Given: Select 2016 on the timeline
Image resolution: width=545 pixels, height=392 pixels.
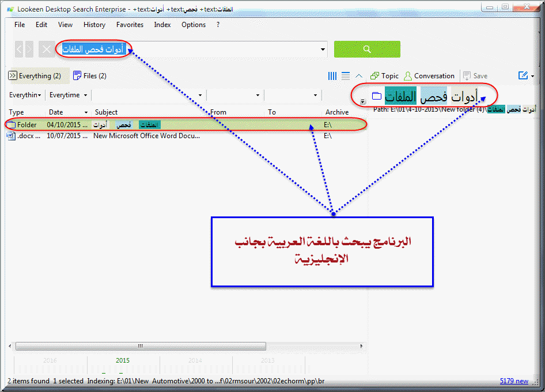Looking at the screenshot, I should point(50,360).
